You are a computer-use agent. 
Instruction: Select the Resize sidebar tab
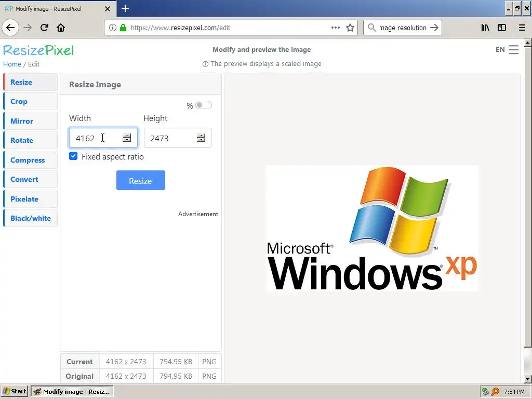tap(30, 82)
